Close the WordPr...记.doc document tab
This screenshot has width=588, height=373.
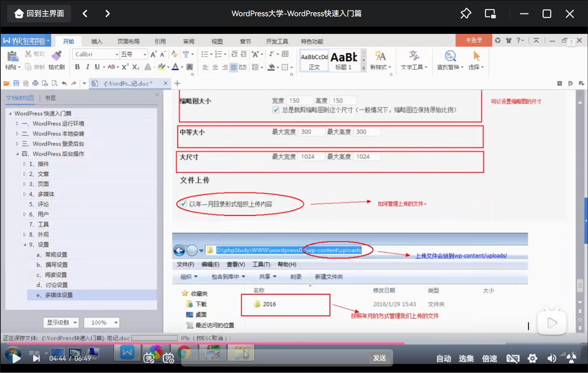pos(165,83)
